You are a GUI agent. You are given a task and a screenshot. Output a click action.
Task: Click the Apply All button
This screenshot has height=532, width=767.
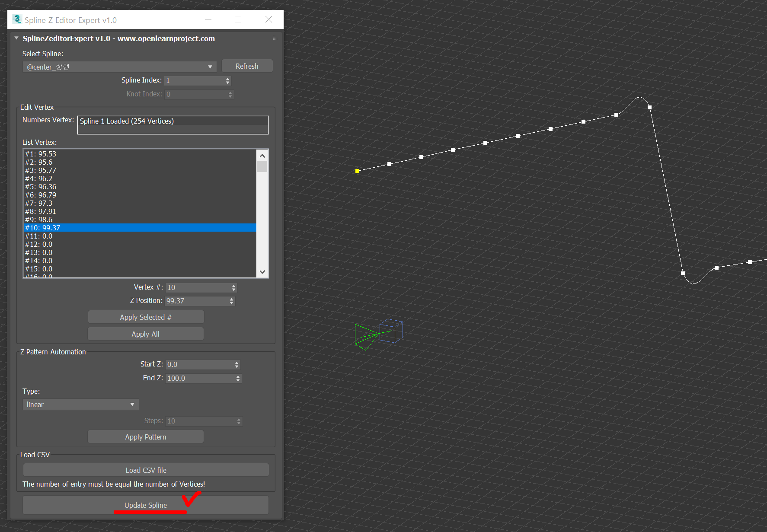coord(146,334)
